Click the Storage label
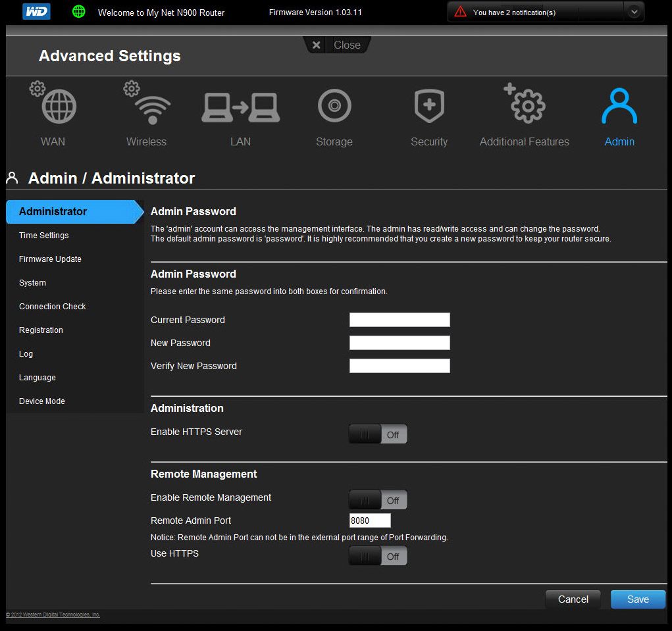Image resolution: width=672 pixels, height=631 pixels. (x=334, y=141)
